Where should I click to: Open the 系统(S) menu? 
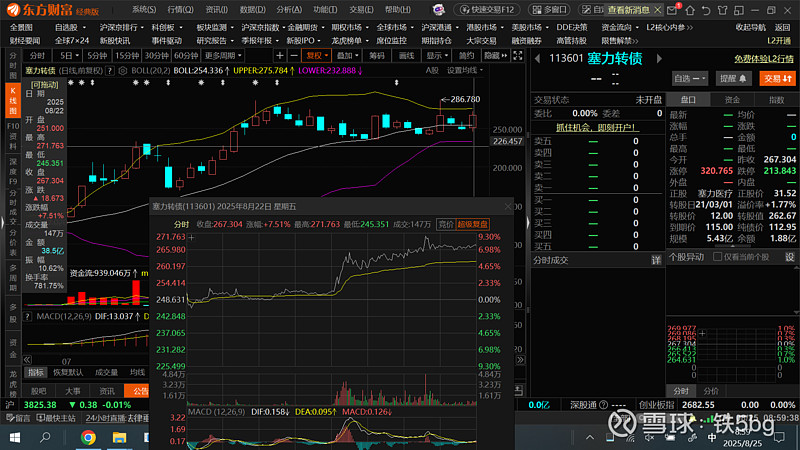pos(144,9)
